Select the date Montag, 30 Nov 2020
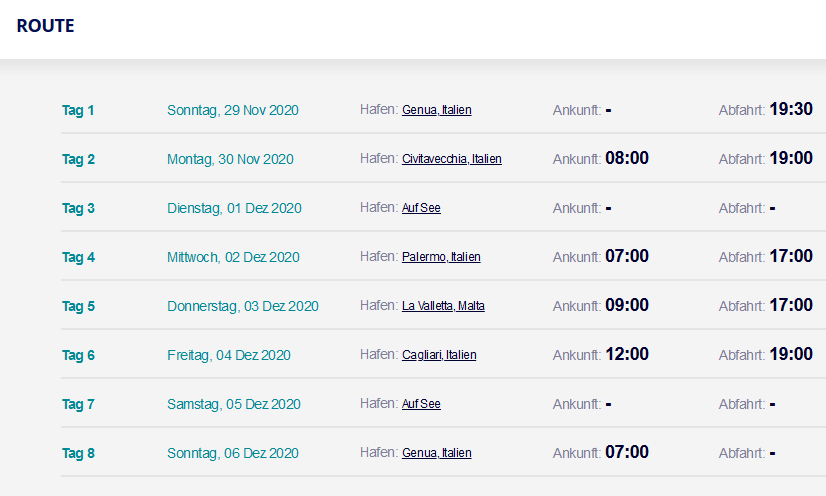Viewport: 826px width, 496px height. pos(230,159)
